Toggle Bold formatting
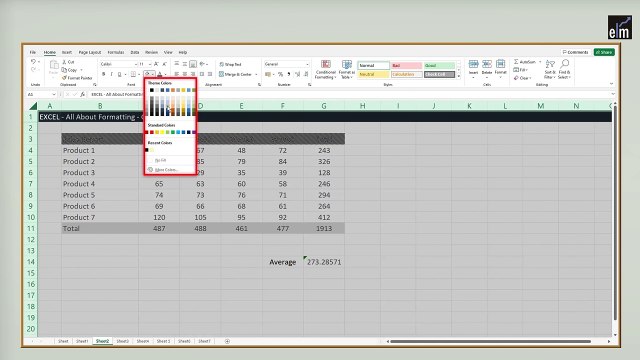The image size is (640, 360). [x=104, y=74]
